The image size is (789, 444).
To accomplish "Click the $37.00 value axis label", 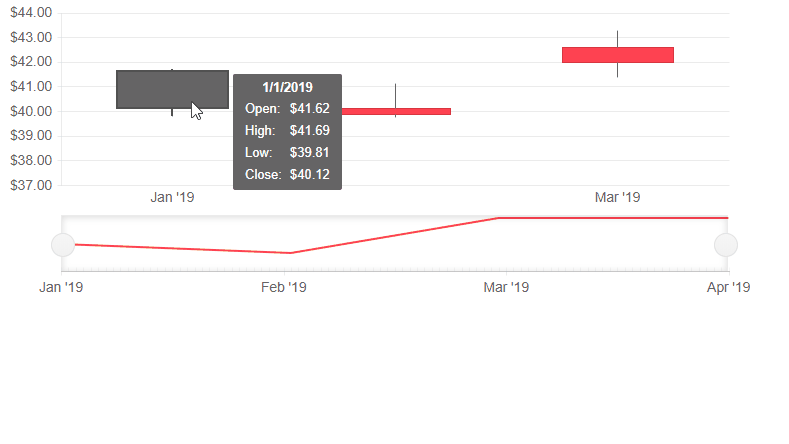I will tap(31, 185).
